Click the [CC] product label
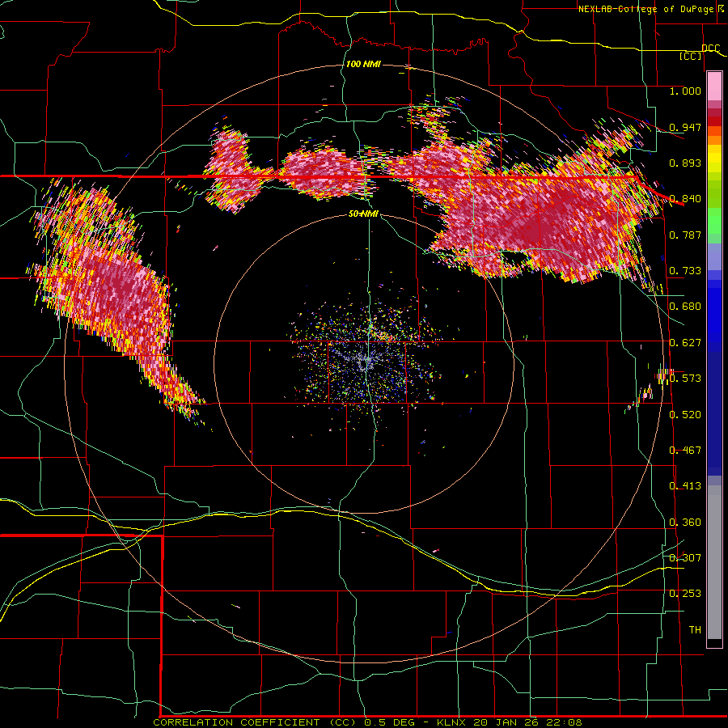This screenshot has height=728, width=728. tap(690, 56)
